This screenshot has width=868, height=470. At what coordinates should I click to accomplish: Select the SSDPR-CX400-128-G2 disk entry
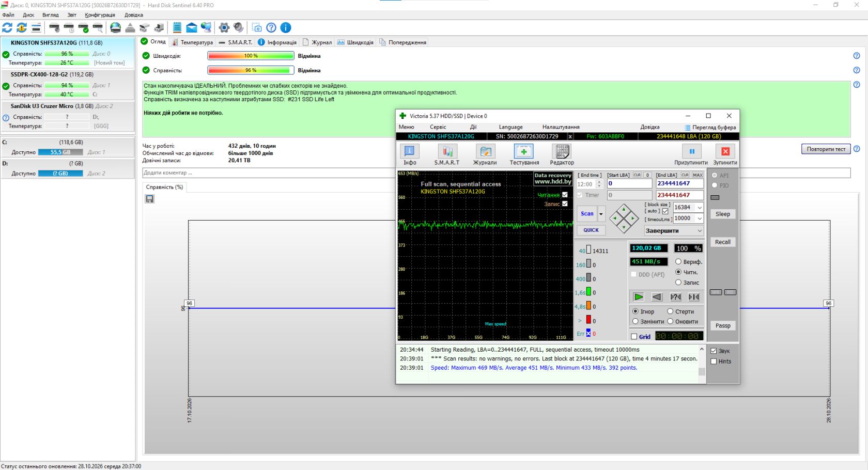(x=68, y=85)
